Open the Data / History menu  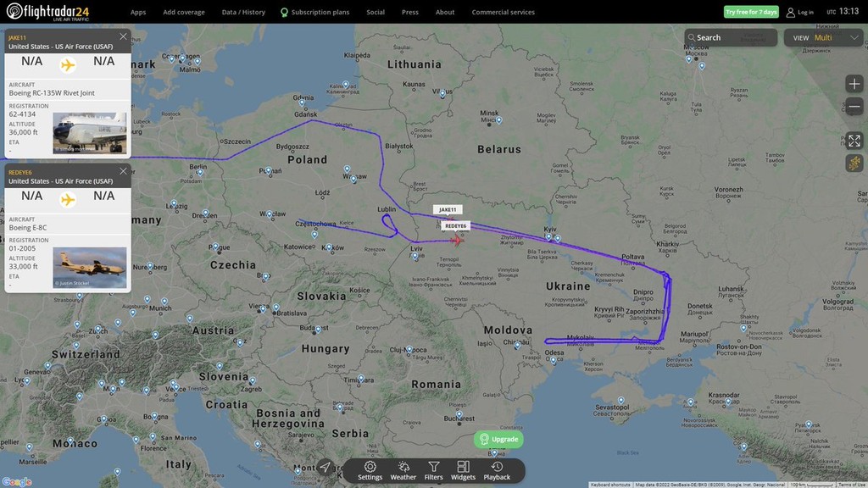[x=243, y=12]
